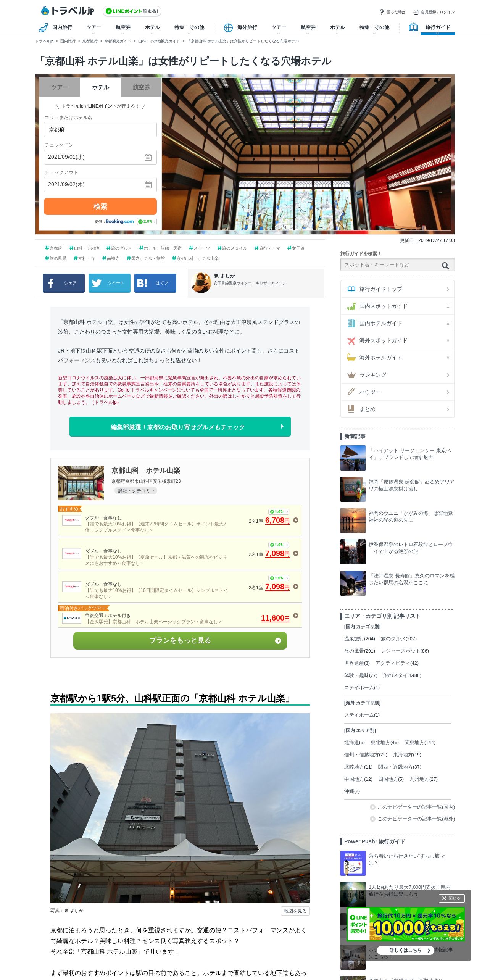Click the 6,708円 price link
The width and height of the screenshot is (490, 980).
tap(277, 521)
